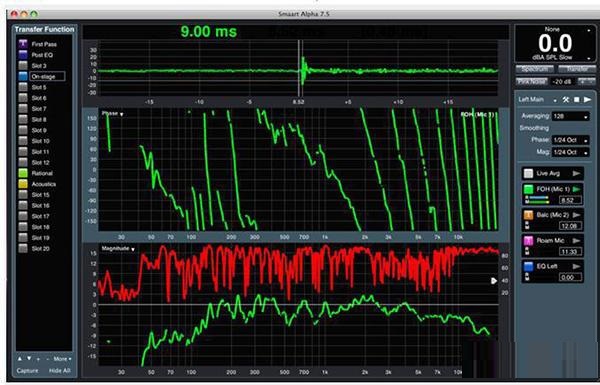Click the magenta Roam Mic color square

(528, 241)
